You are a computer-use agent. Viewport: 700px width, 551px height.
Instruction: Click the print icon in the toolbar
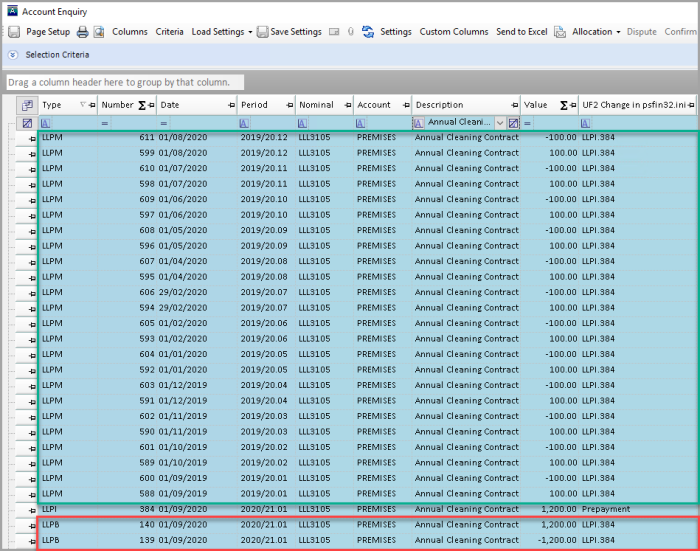coord(83,32)
